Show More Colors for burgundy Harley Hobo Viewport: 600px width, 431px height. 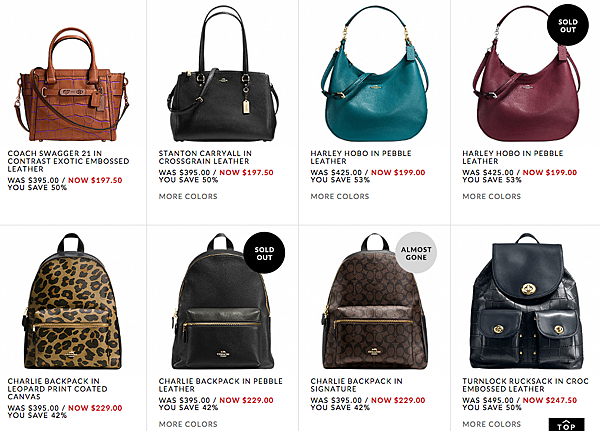point(492,196)
